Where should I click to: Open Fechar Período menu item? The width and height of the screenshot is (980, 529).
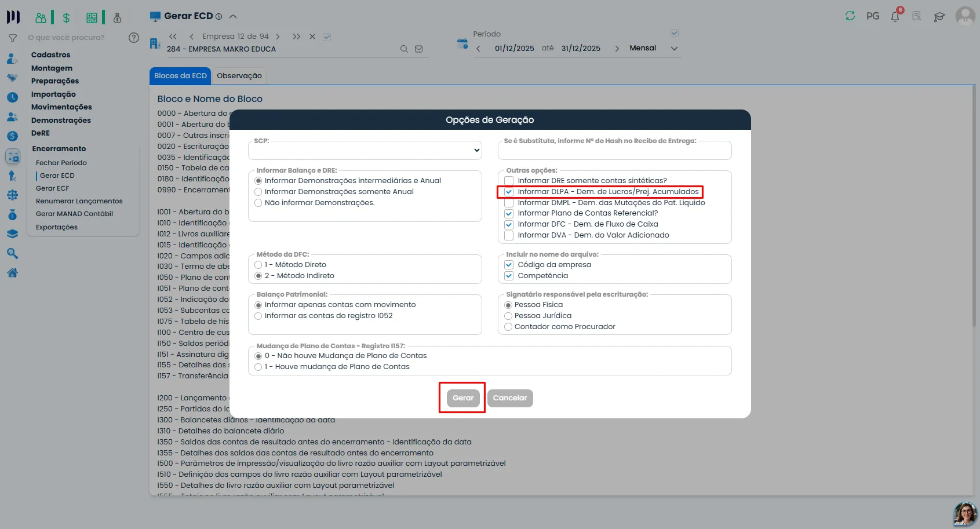61,163
